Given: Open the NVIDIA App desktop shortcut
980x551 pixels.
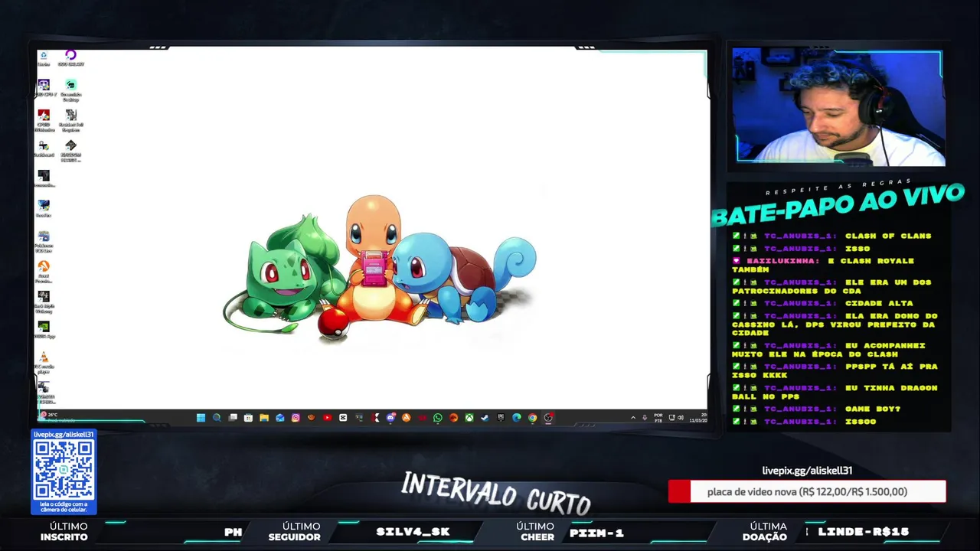Looking at the screenshot, I should point(44,330).
